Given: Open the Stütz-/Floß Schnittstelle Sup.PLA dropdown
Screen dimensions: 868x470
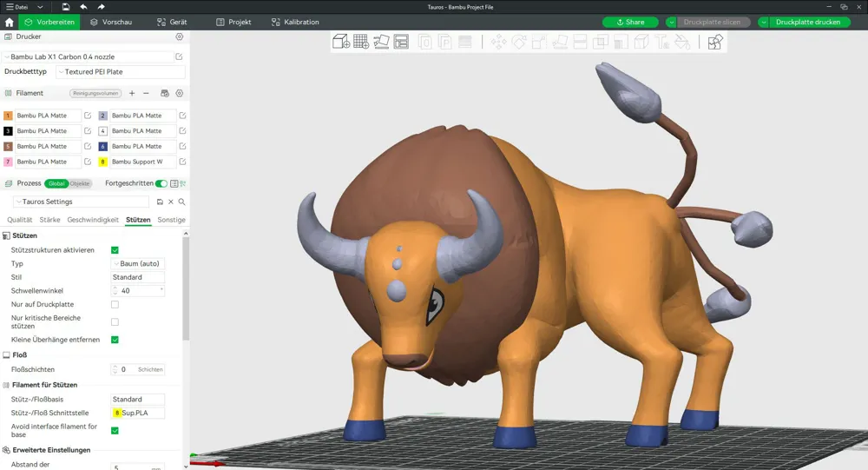Looking at the screenshot, I should 138,413.
